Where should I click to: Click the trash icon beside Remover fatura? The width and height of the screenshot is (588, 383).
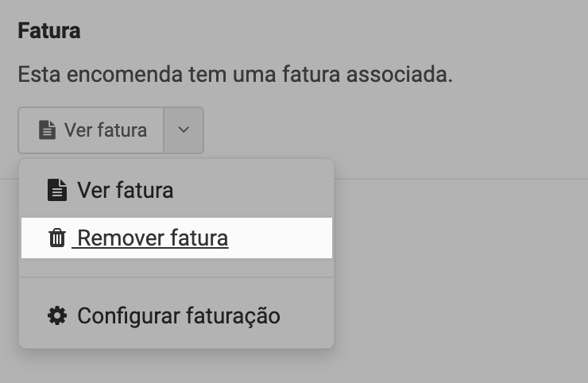click(x=57, y=238)
